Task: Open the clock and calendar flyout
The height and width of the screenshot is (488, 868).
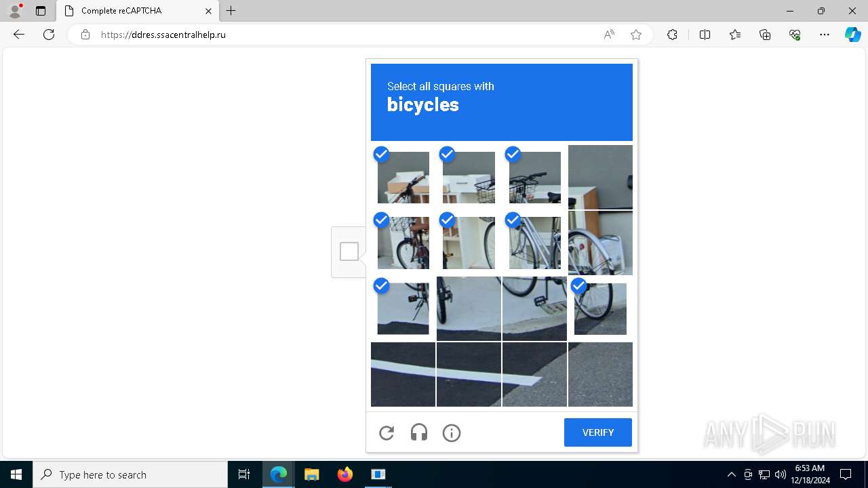Action: tap(810, 474)
